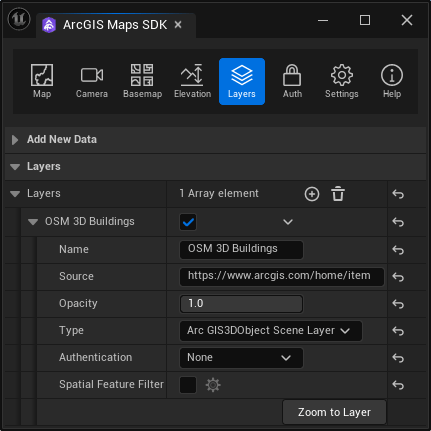Open the Elevation toolbar section

[x=192, y=81]
